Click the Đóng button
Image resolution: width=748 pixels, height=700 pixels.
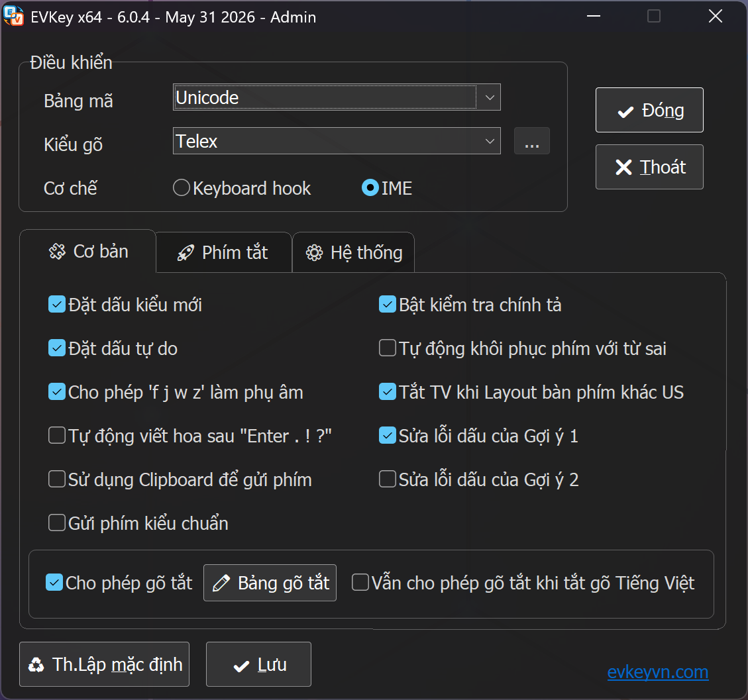649,110
